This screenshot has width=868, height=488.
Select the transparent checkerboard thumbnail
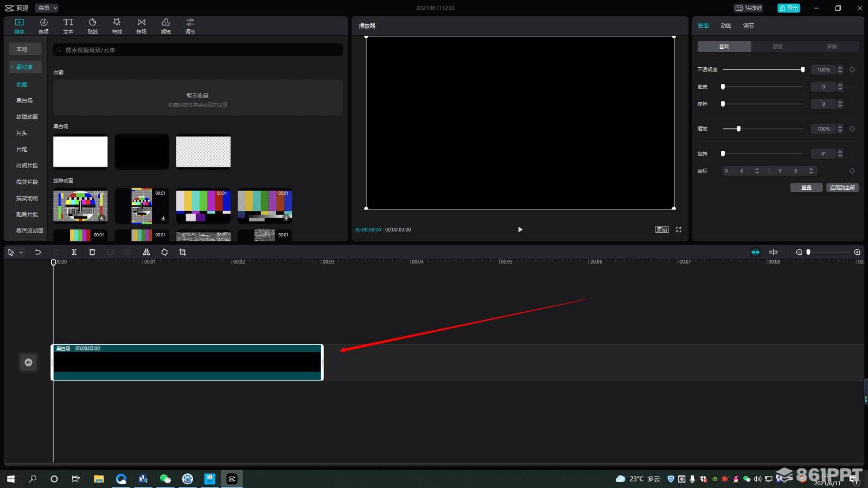pyautogui.click(x=203, y=152)
